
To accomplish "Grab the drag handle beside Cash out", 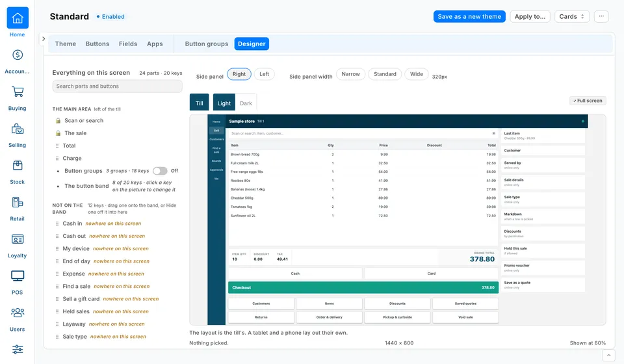I will tap(57, 237).
